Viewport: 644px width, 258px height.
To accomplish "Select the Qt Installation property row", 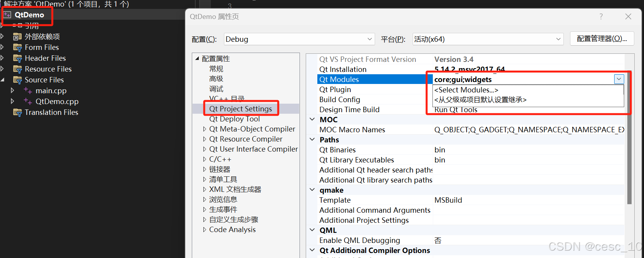I will coord(470,69).
